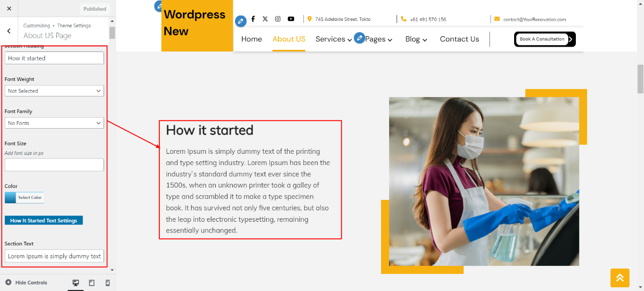The height and width of the screenshot is (291, 644).
Task: Click the back-to-top double chevron button
Action: [619, 278]
